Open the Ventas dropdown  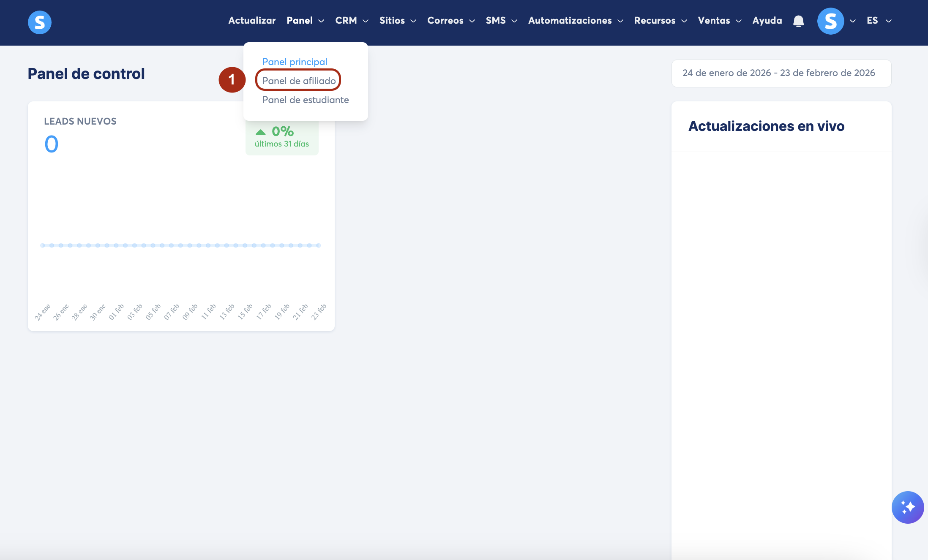point(720,21)
